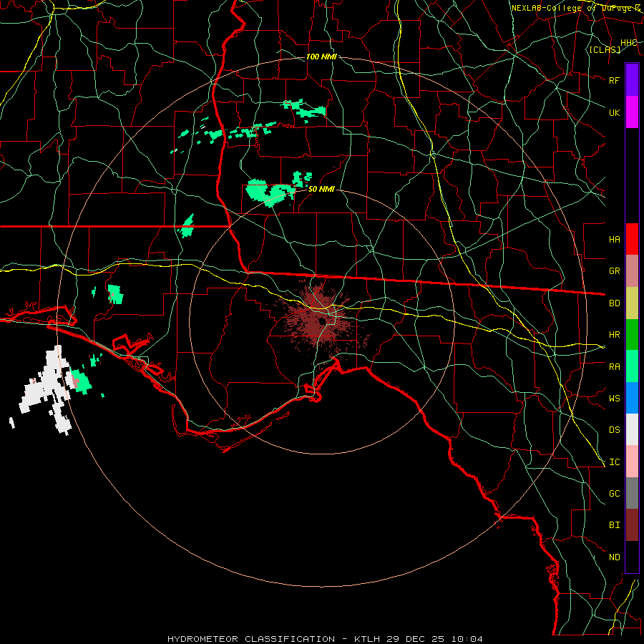The image size is (644, 644).
Task: Click the RF purple legend swatch
Action: point(632,80)
